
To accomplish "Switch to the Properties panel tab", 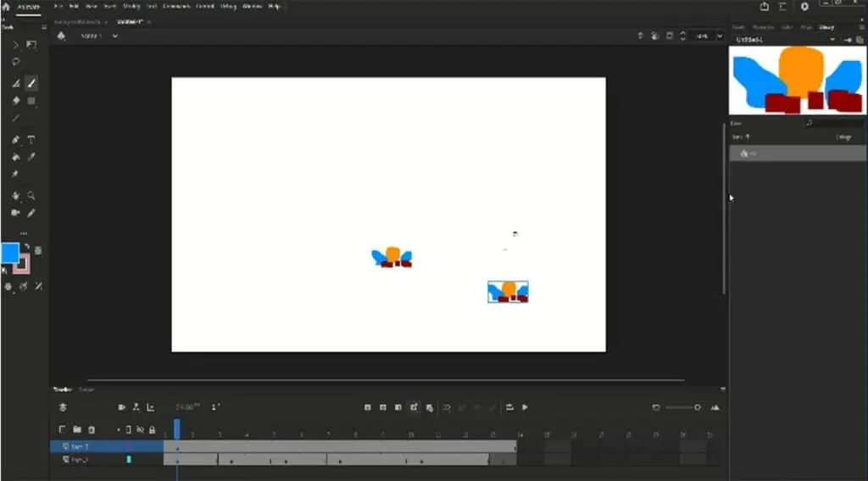I will pyautogui.click(x=763, y=27).
